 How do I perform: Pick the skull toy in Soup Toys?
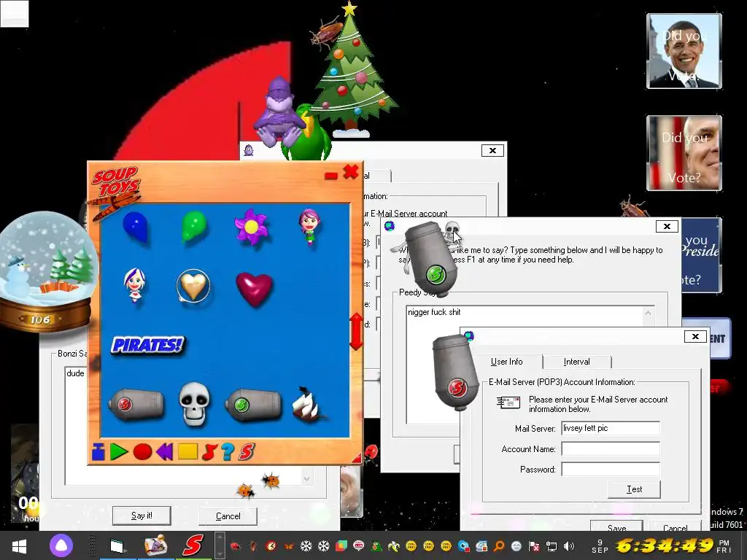click(194, 404)
